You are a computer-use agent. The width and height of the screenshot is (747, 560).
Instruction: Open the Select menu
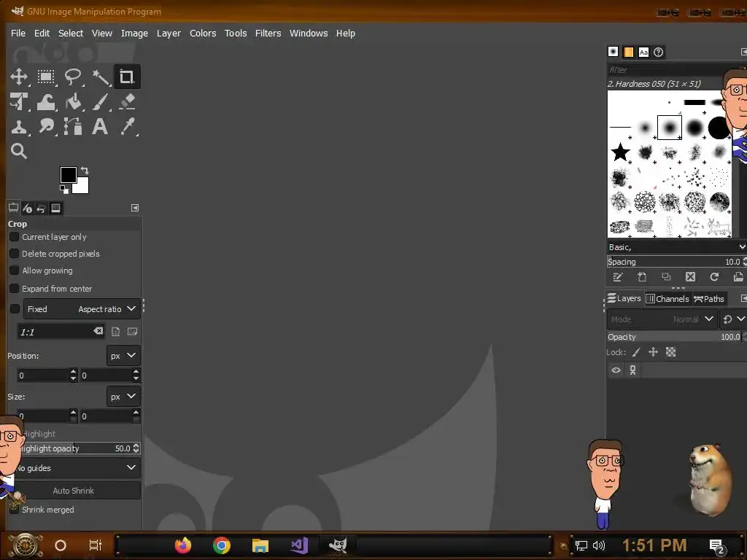(71, 34)
